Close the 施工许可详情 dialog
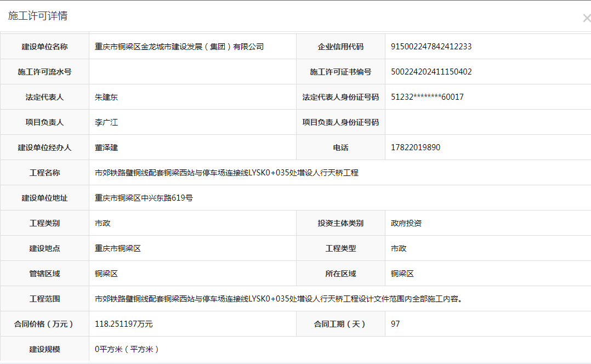 pyautogui.click(x=586, y=18)
